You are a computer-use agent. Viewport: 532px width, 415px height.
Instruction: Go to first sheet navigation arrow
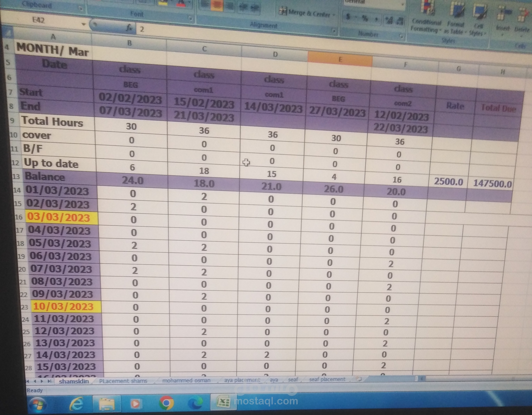[28, 381]
